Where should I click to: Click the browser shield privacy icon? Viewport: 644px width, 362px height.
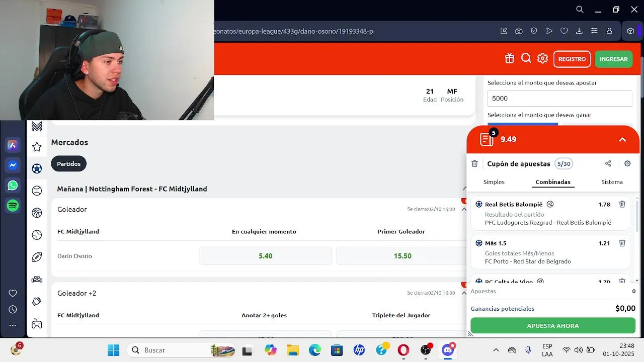coord(534,31)
